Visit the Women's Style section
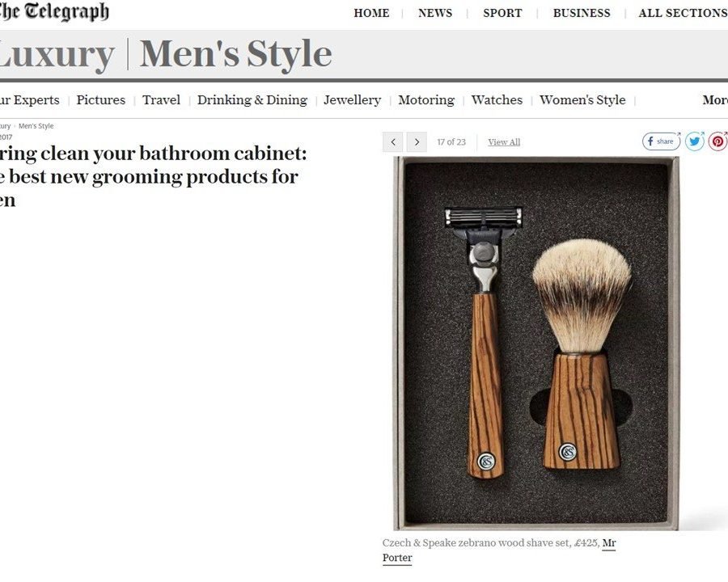 pyautogui.click(x=582, y=99)
